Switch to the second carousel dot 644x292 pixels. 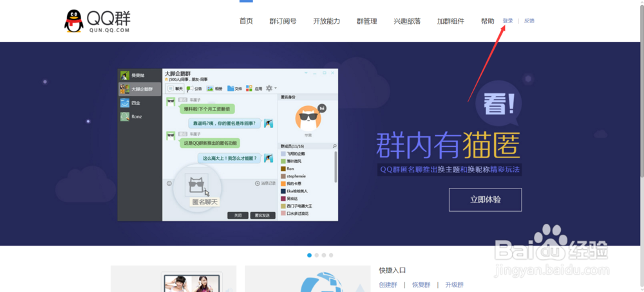(x=317, y=255)
